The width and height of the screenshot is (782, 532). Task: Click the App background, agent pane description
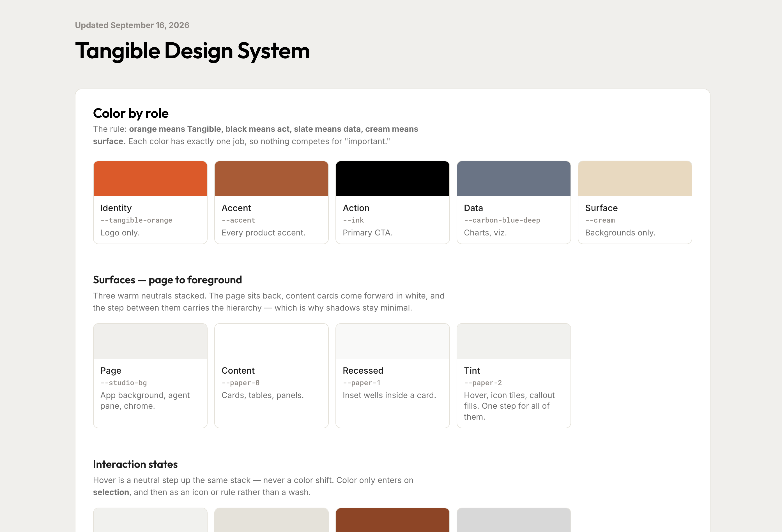click(145, 401)
